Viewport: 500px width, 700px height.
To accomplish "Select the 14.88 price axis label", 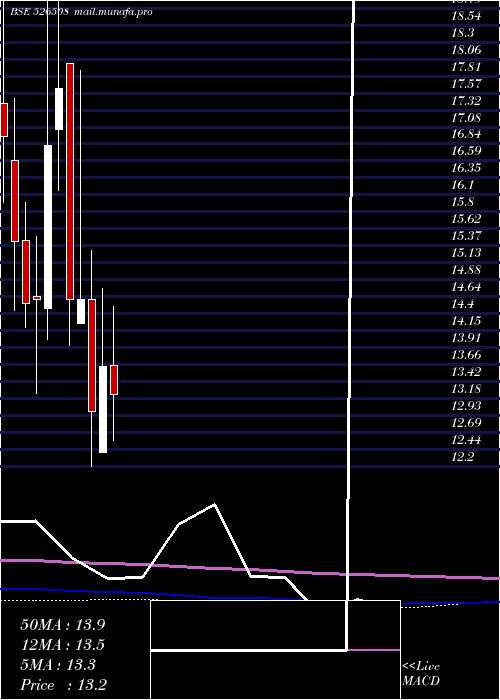I will click(x=466, y=270).
